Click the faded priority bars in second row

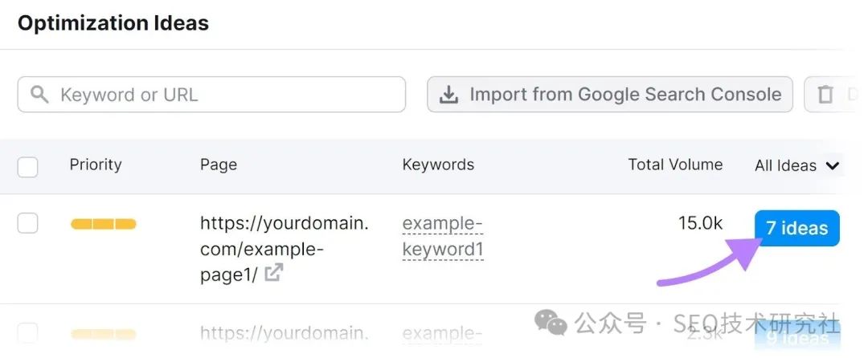pyautogui.click(x=104, y=333)
